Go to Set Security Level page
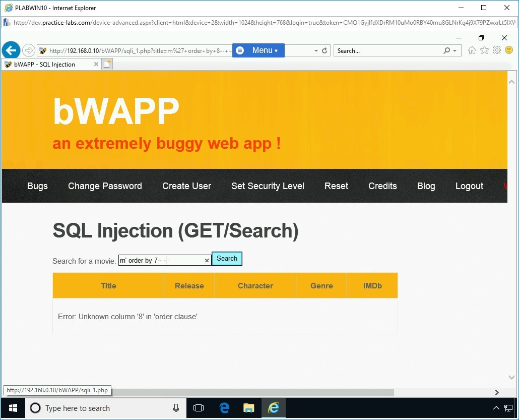 point(268,186)
